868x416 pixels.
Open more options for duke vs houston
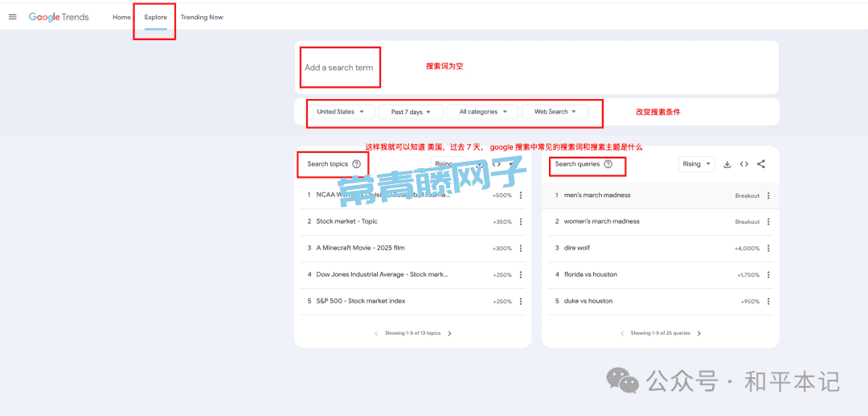[x=768, y=301]
